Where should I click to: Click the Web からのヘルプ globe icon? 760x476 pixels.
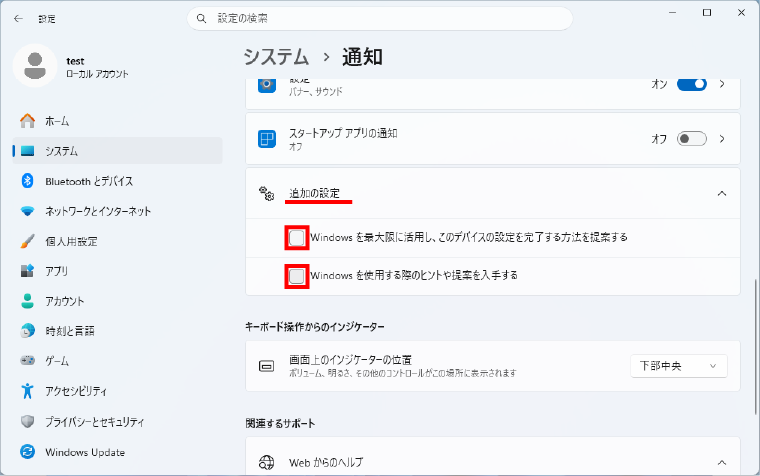267,462
